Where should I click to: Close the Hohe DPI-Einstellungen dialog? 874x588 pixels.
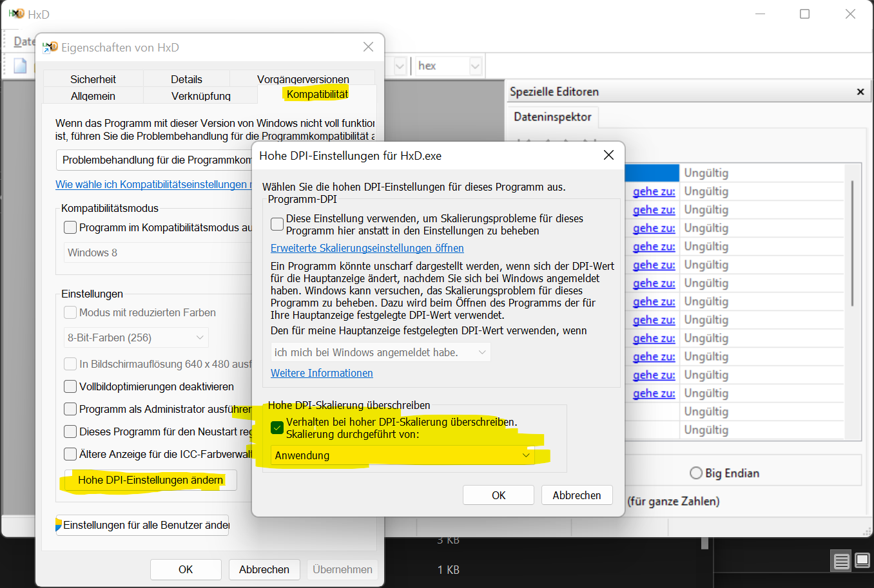pos(608,155)
